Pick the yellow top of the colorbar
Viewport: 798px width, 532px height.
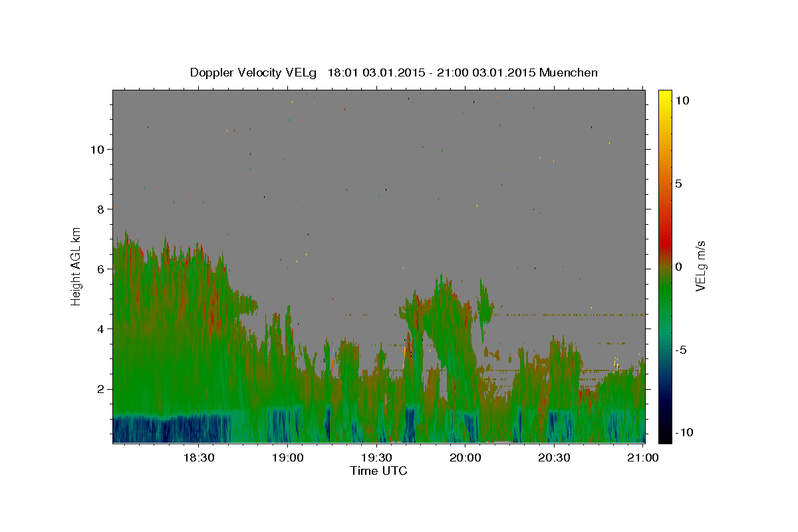click(665, 96)
